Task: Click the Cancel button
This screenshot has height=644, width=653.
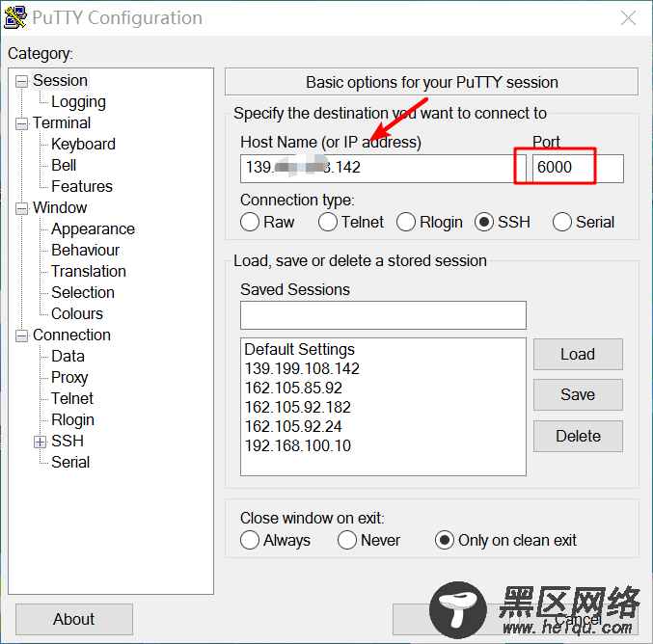Action: [x=578, y=620]
